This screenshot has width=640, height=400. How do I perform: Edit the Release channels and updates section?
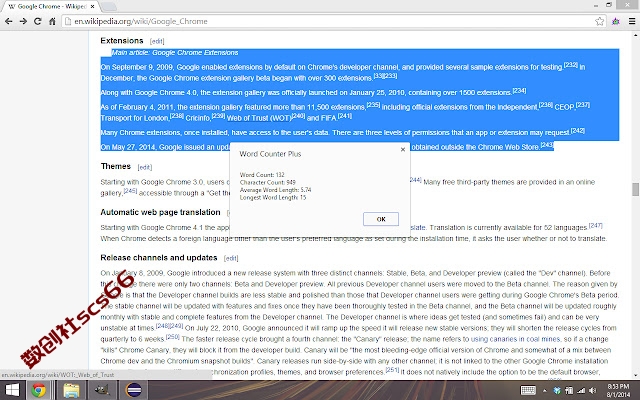[x=231, y=258]
